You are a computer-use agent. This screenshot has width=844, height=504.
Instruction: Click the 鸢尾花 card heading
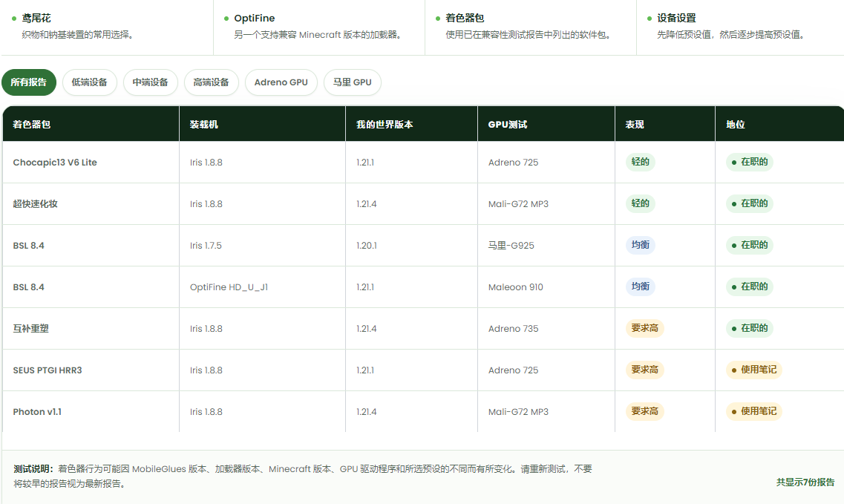(x=36, y=19)
